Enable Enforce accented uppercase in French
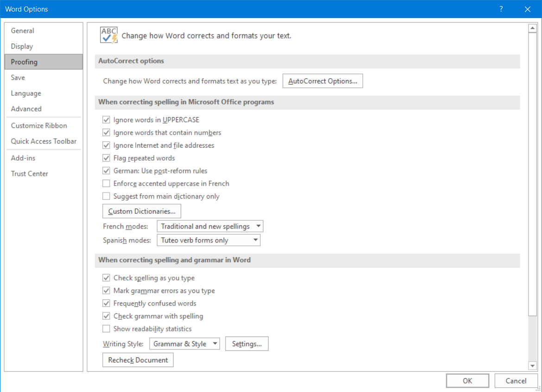The image size is (542, 392). click(x=107, y=184)
